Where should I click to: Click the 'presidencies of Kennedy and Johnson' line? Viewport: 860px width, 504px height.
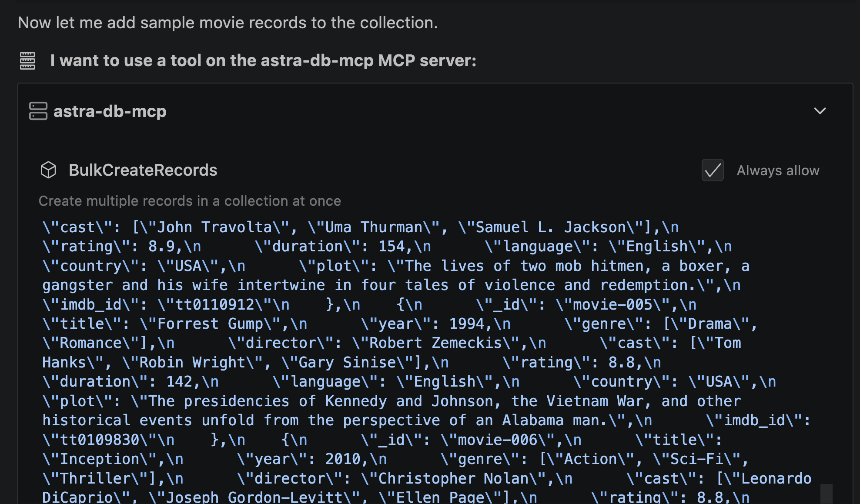[392, 401]
